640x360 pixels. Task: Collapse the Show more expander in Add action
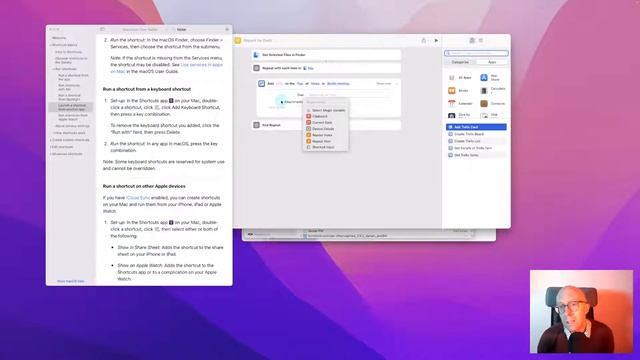[386, 84]
